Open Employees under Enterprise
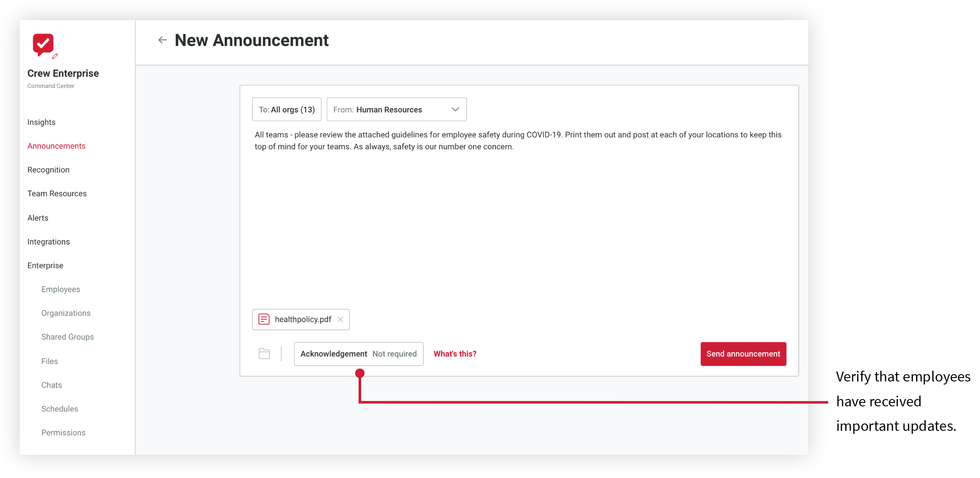 (x=61, y=289)
